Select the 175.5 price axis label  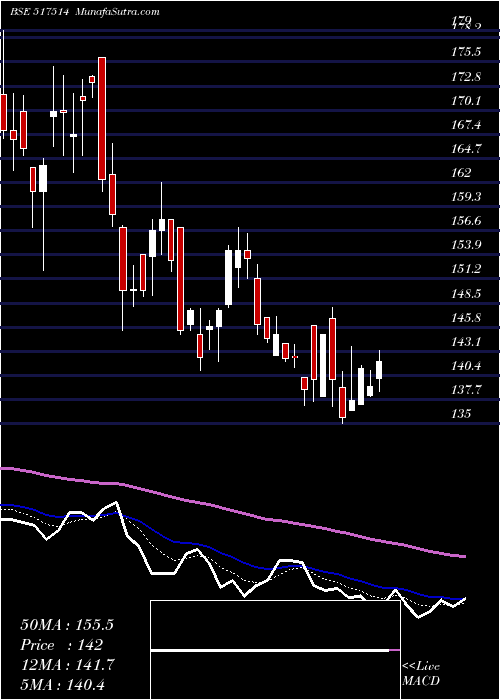[467, 52]
